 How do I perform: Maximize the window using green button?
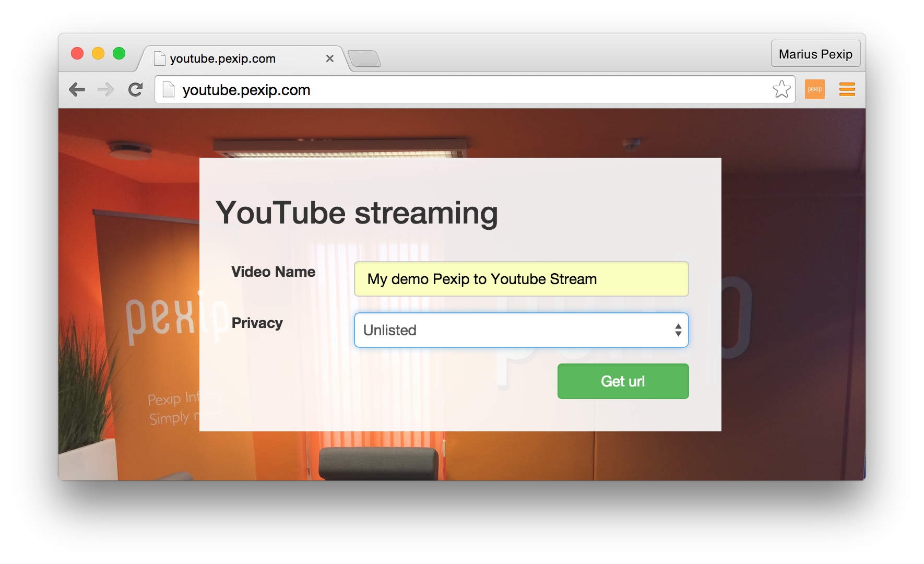[119, 53]
